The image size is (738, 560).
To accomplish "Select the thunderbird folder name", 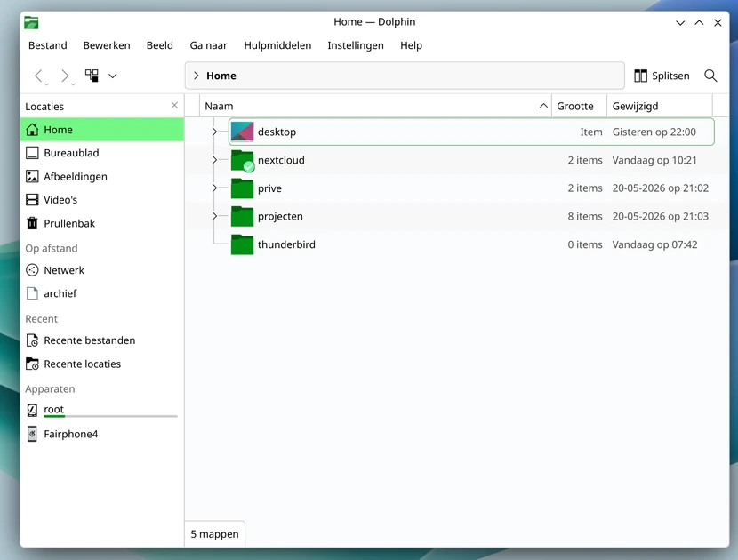I will point(286,244).
